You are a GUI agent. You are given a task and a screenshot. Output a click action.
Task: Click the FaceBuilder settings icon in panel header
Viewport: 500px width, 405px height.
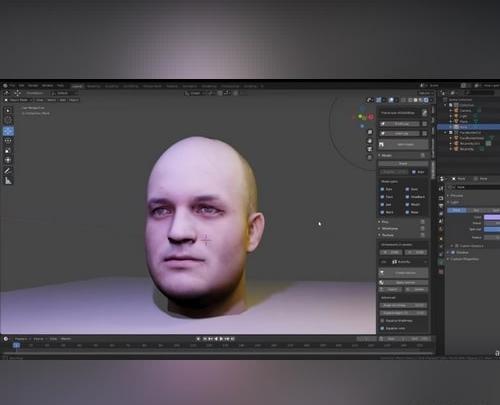[x=424, y=113]
